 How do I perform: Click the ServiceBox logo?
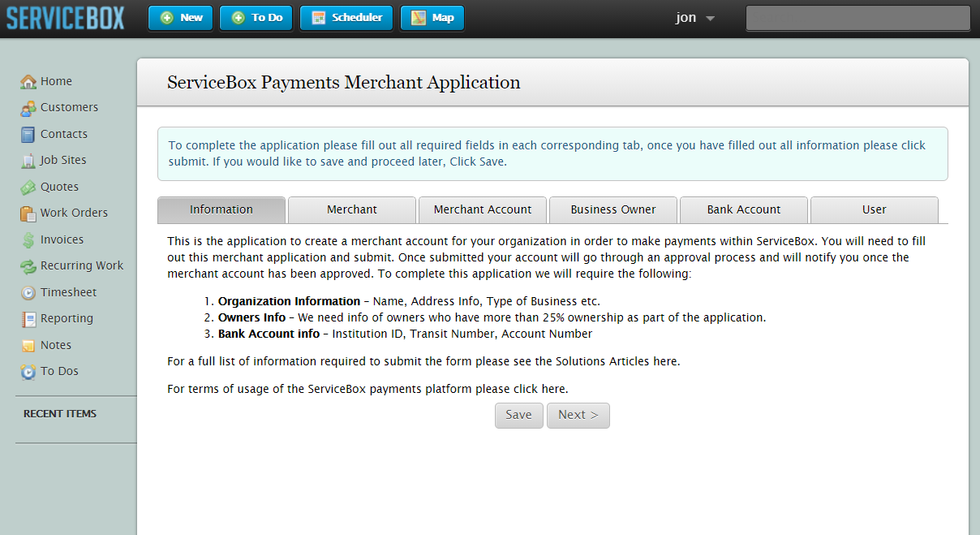[x=66, y=17]
